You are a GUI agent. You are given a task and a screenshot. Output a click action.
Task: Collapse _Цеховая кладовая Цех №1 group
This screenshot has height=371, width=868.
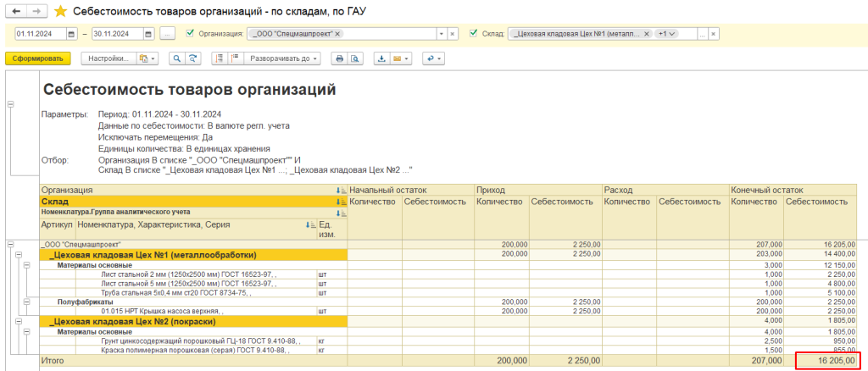pyautogui.click(x=19, y=255)
